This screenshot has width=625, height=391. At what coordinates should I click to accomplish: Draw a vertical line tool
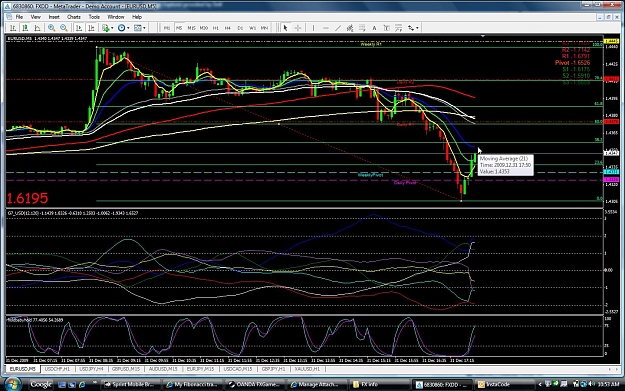(313, 28)
